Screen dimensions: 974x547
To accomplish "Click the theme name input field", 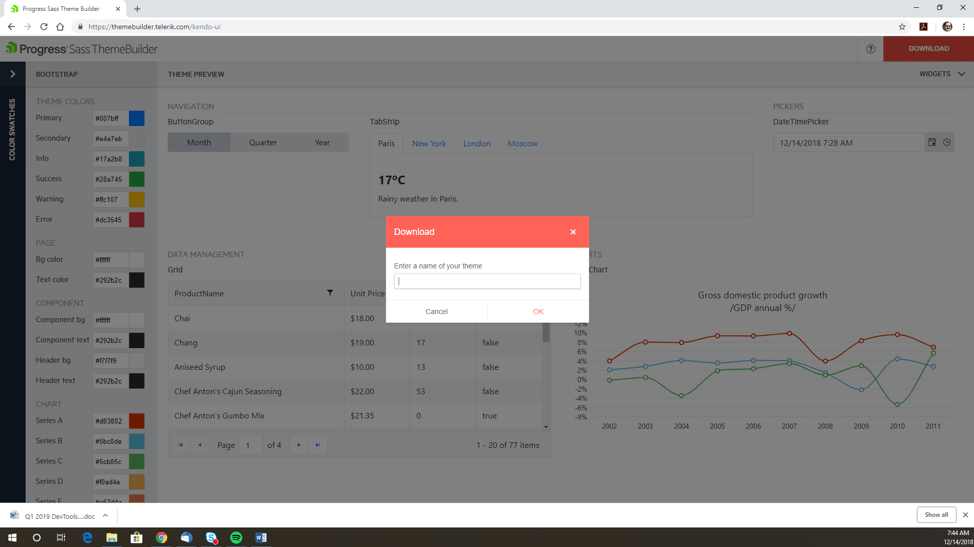I will (487, 281).
